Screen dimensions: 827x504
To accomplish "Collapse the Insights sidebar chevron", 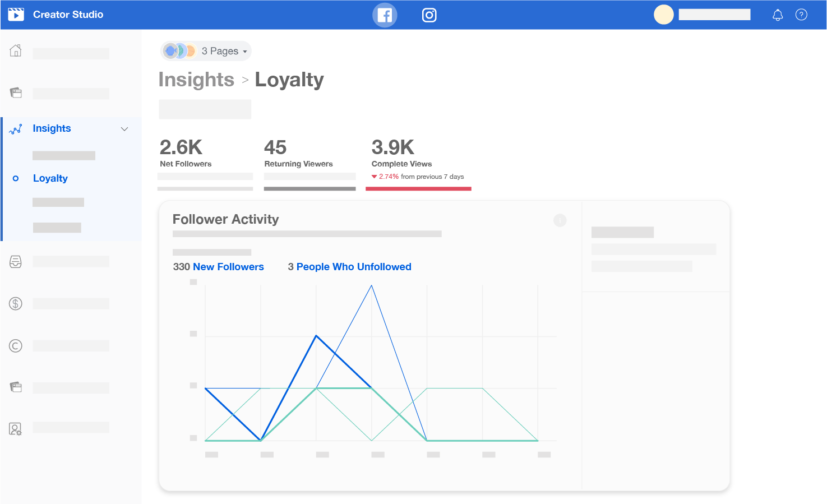I will click(x=124, y=129).
